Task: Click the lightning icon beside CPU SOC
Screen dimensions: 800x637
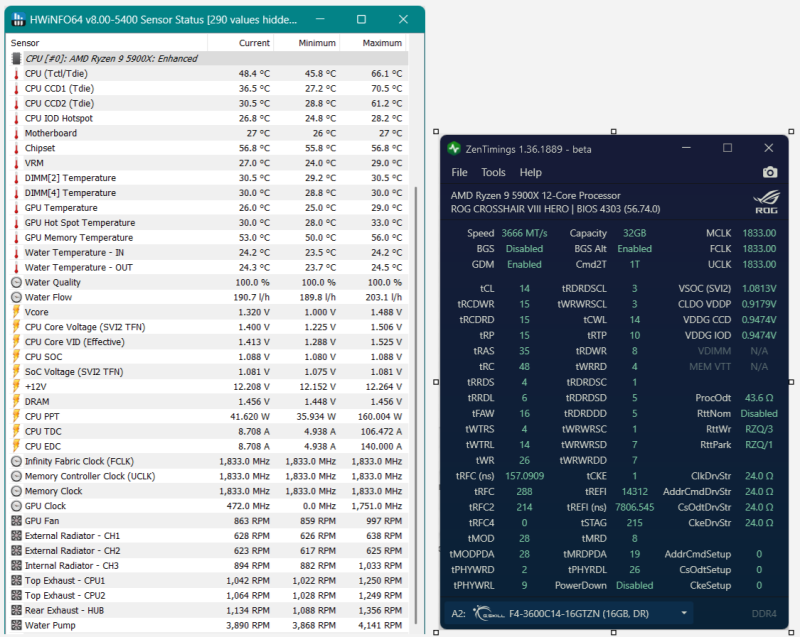Action: (x=16, y=357)
